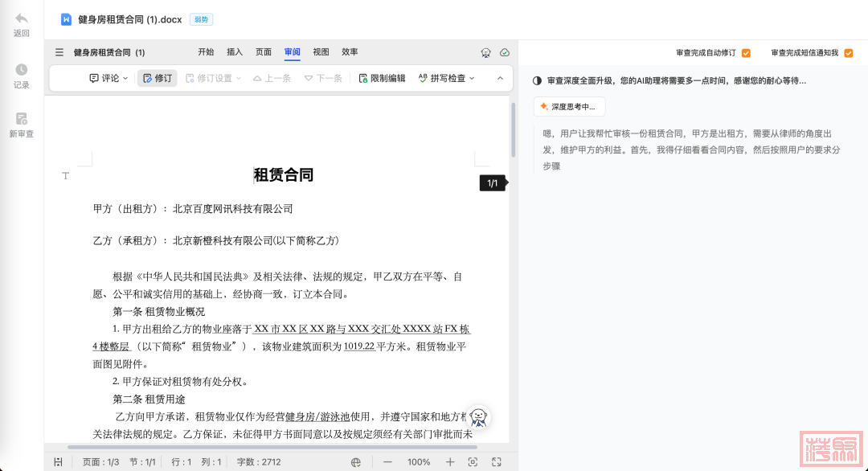Click the fit-page focus icon in status bar

pos(473,462)
